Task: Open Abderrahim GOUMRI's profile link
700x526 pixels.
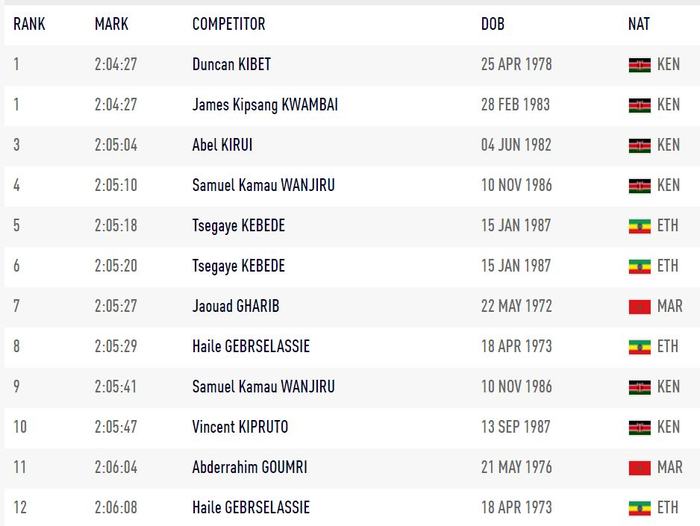Action: pyautogui.click(x=251, y=467)
